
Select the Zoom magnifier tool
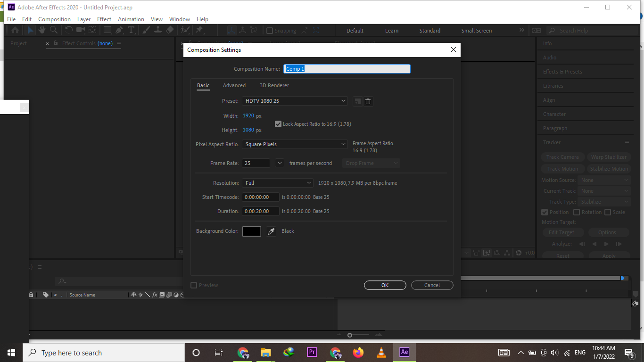54,30
